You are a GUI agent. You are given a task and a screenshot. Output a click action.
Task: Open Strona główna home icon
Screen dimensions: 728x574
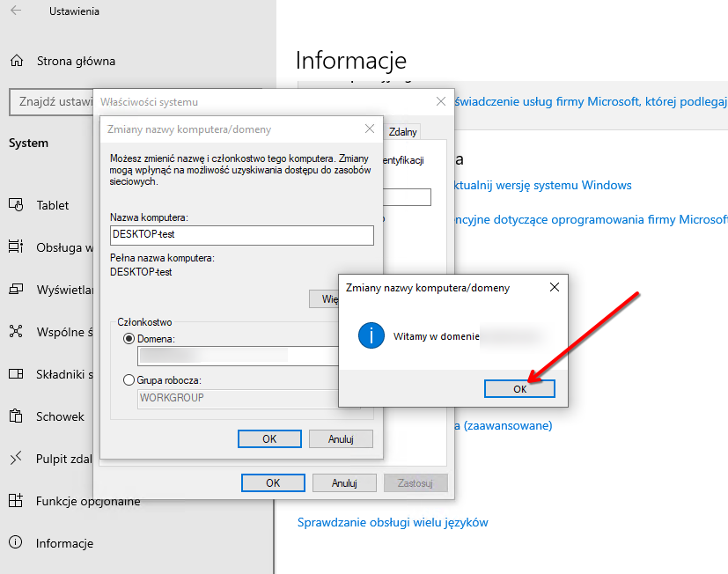point(16,61)
